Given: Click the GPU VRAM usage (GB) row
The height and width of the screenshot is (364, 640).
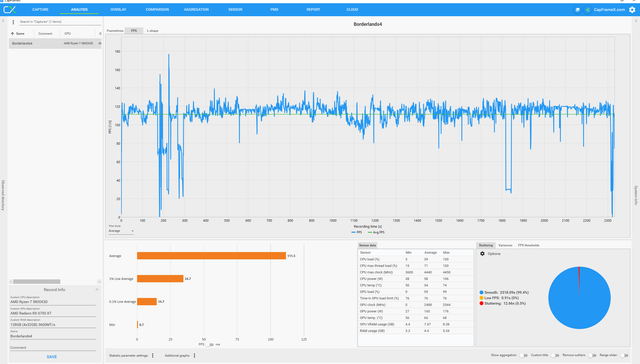Looking at the screenshot, I should pos(415,324).
